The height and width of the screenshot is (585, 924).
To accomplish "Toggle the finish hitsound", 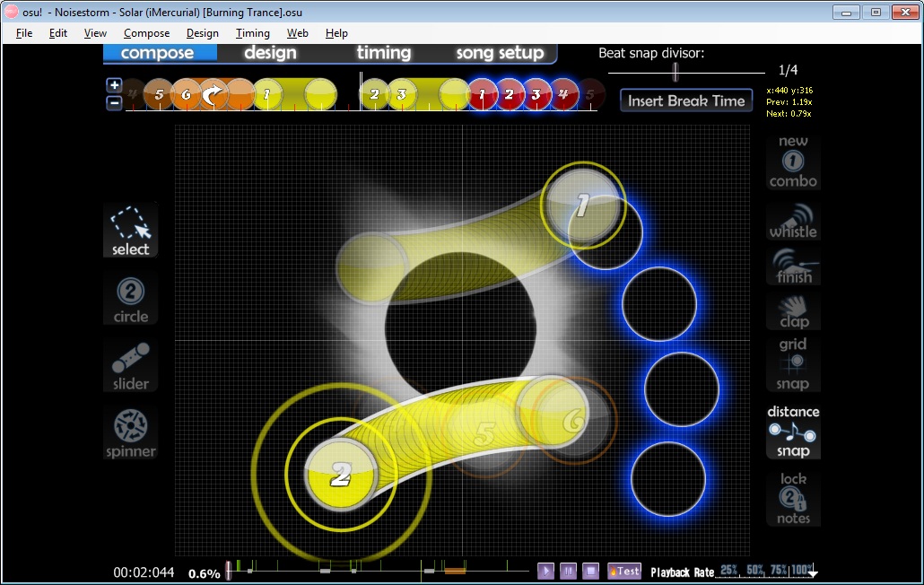I will click(793, 266).
